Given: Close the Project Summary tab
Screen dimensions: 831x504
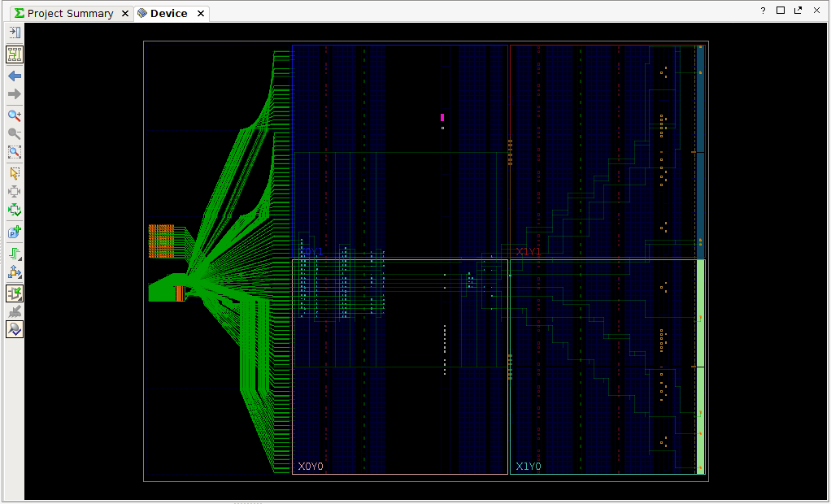Looking at the screenshot, I should coord(124,14).
